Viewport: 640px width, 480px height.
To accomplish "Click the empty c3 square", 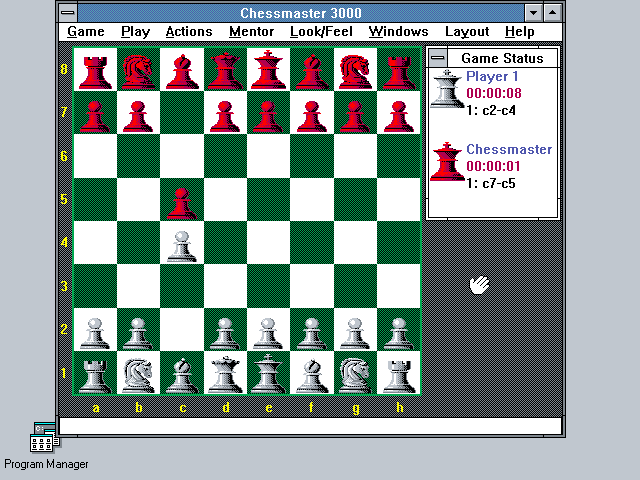I will (x=182, y=286).
